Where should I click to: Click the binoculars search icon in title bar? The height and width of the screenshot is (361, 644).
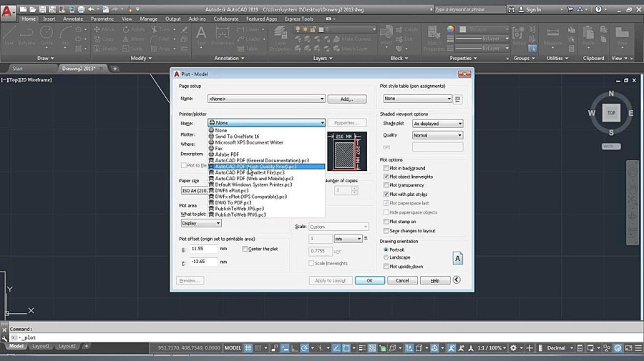point(512,9)
